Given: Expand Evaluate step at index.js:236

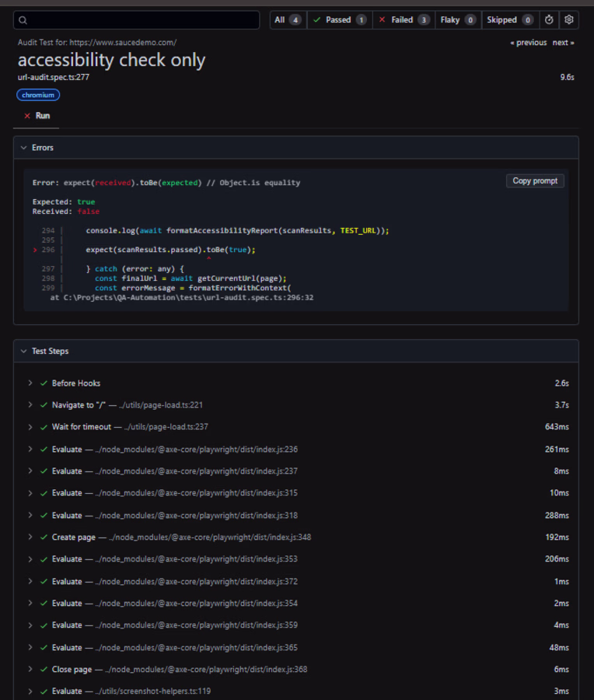Looking at the screenshot, I should pyautogui.click(x=30, y=449).
